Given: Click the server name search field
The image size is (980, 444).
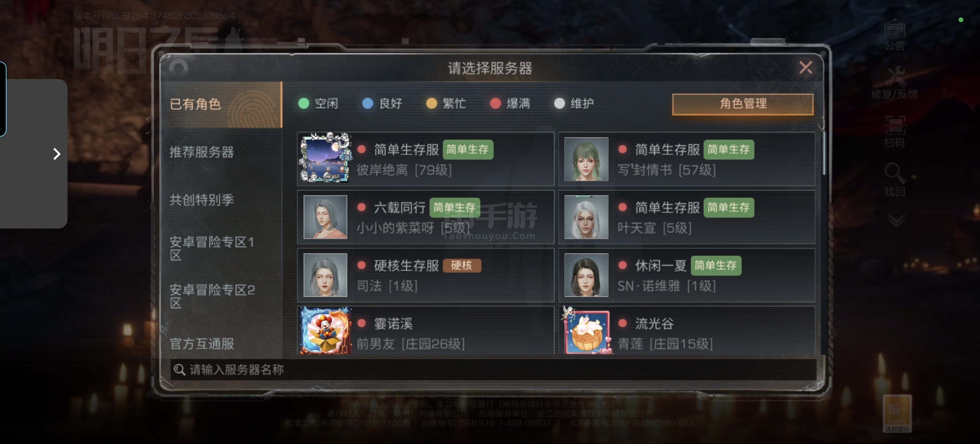Looking at the screenshot, I should (493, 370).
